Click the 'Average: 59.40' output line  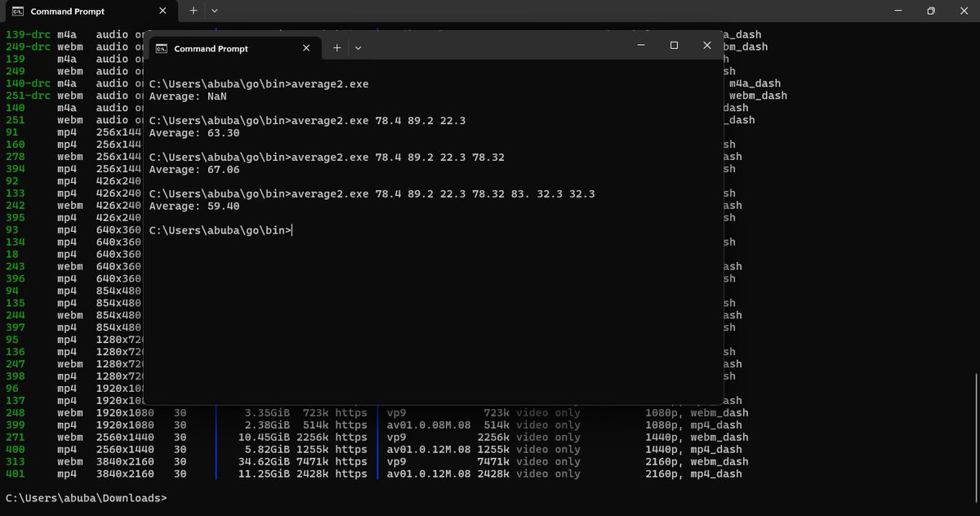194,207
